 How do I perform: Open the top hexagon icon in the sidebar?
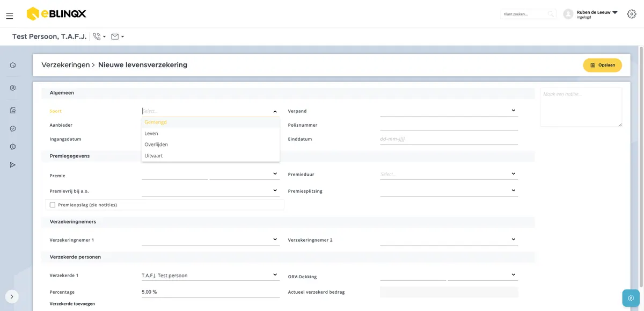point(13,66)
